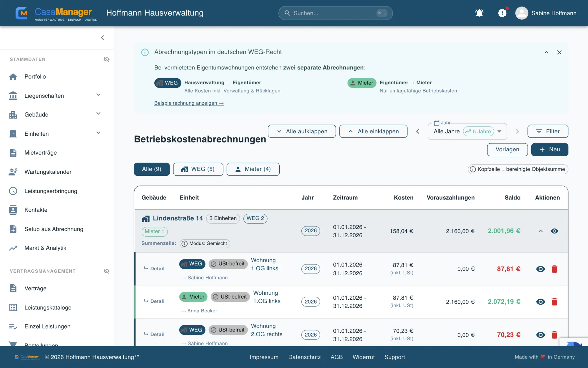
Task: Expand the Liegenschaften submenu
Action: tap(98, 95)
